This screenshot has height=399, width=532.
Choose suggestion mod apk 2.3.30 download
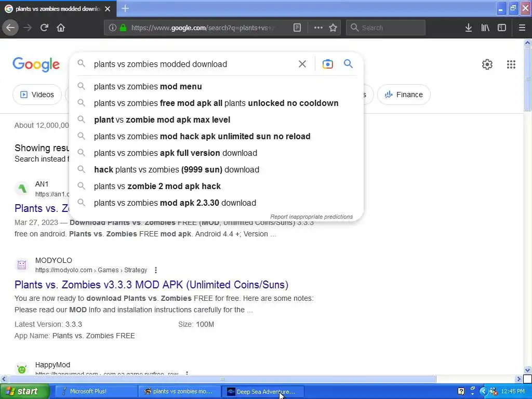point(216,203)
